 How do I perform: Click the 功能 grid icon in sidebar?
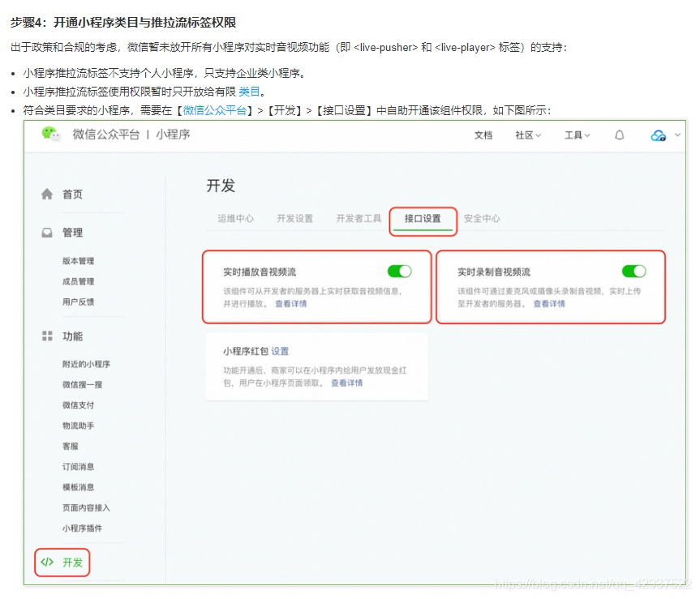tap(46, 336)
